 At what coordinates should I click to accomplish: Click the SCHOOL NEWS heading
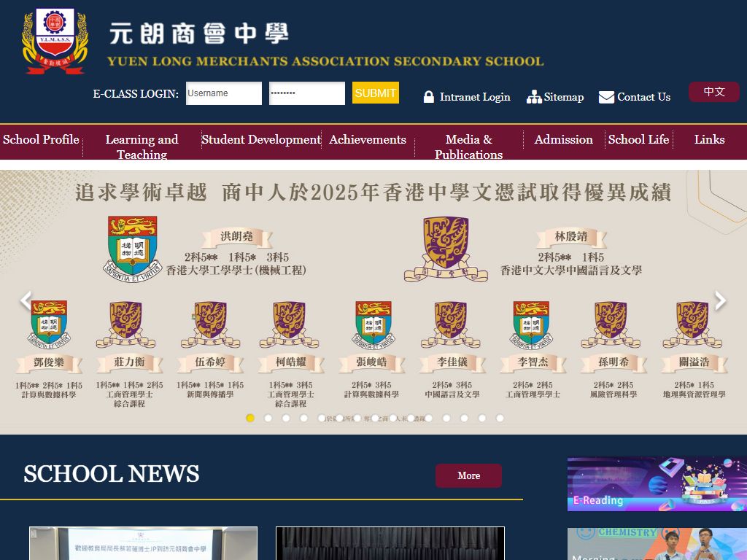coord(112,474)
